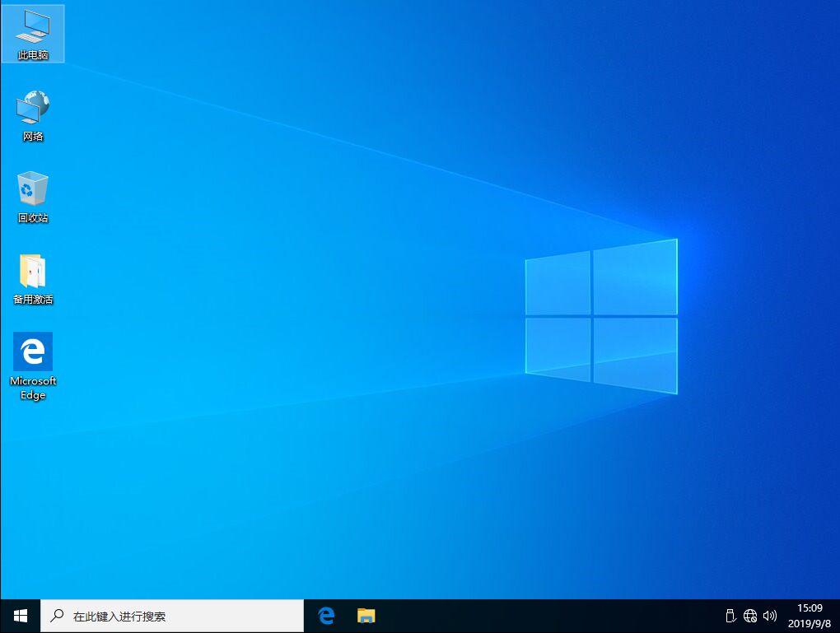The height and width of the screenshot is (633, 840).
Task: Click the taskbar search box 在此键入进行搜索
Action: coord(172,616)
